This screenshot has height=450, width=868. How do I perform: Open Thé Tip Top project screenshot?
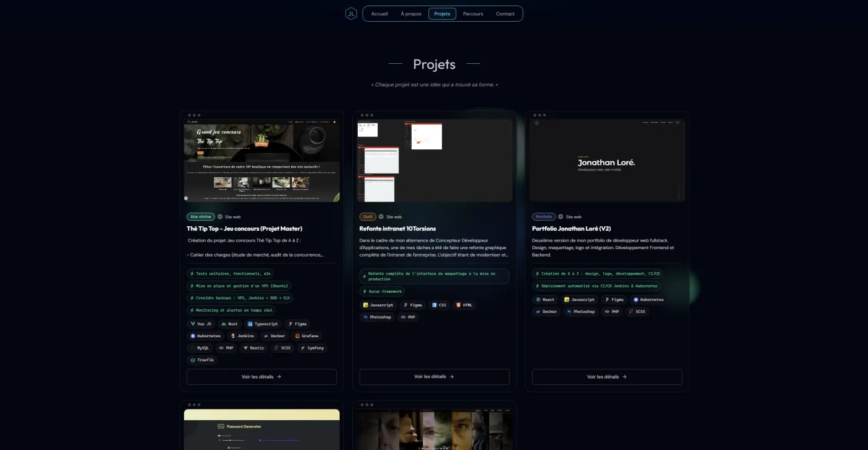pyautogui.click(x=262, y=161)
